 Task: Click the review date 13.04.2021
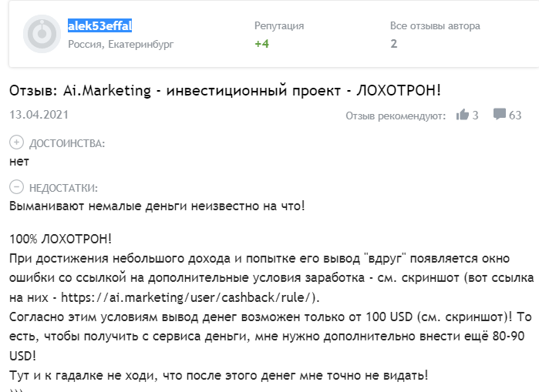click(39, 115)
